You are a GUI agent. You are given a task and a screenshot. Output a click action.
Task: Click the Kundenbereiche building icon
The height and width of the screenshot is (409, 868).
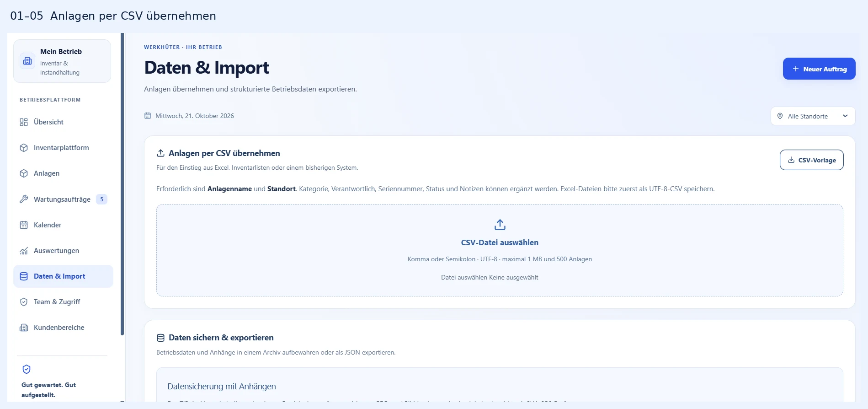coord(24,328)
